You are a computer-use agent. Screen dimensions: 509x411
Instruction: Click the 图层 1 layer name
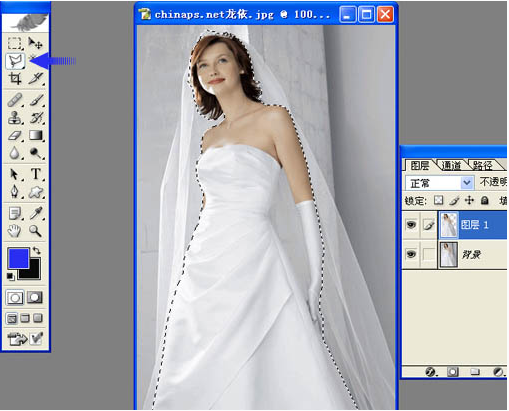[x=474, y=225]
